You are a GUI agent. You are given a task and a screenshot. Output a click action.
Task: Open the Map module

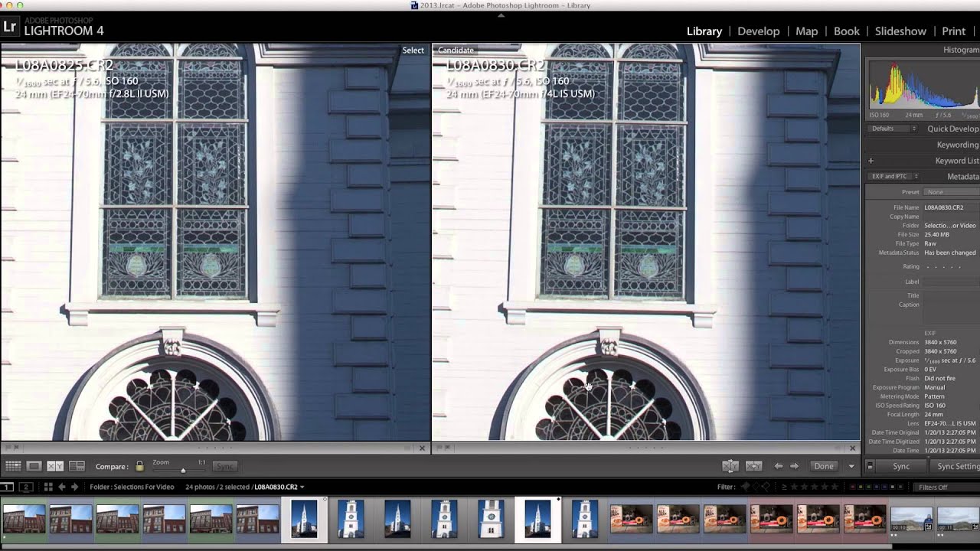pyautogui.click(x=807, y=31)
